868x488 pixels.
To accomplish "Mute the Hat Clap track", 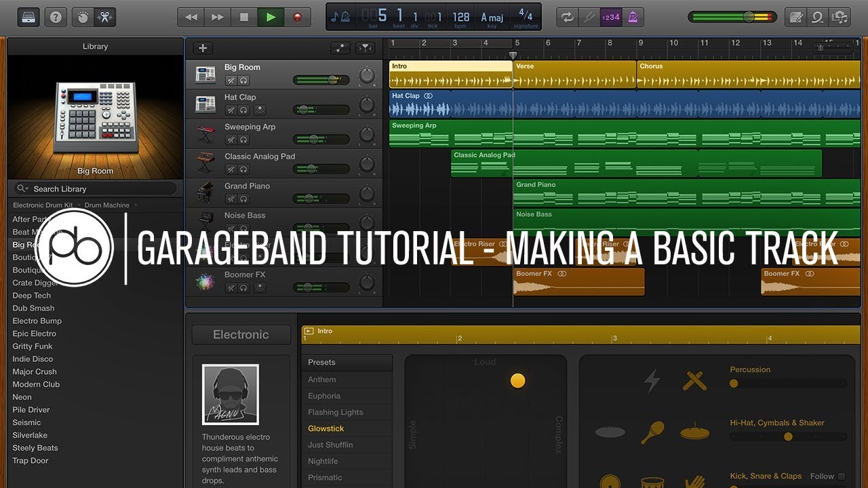I will (x=231, y=110).
